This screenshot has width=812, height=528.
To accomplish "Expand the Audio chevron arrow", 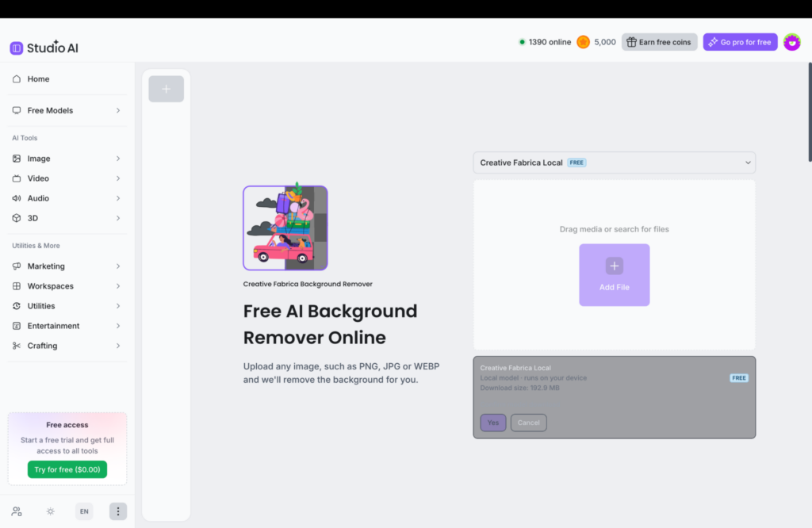I will (118, 198).
